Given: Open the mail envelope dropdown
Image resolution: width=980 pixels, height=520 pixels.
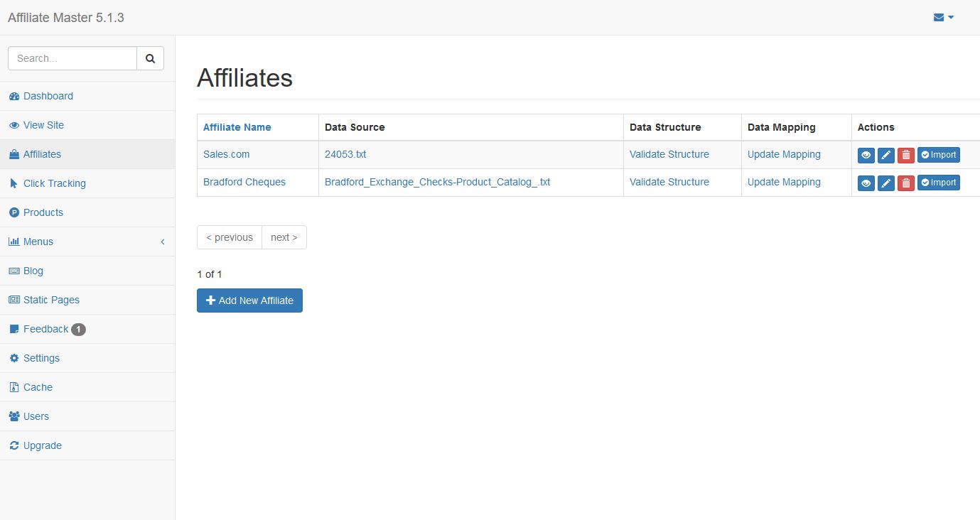Looking at the screenshot, I should (943, 18).
